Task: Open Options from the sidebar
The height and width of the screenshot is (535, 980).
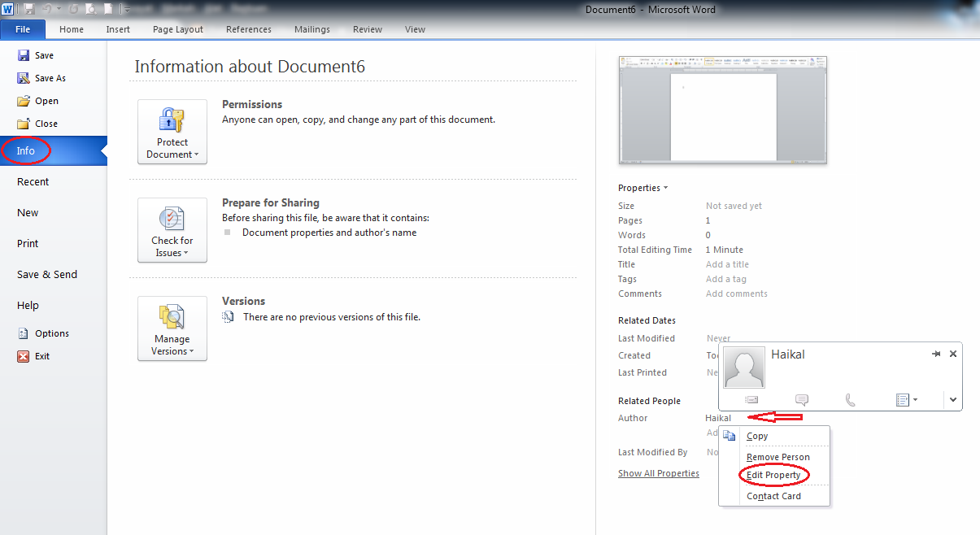Action: click(43, 333)
